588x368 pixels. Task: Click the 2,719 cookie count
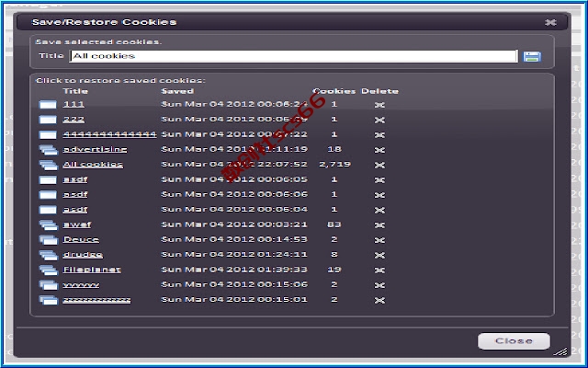pos(334,165)
